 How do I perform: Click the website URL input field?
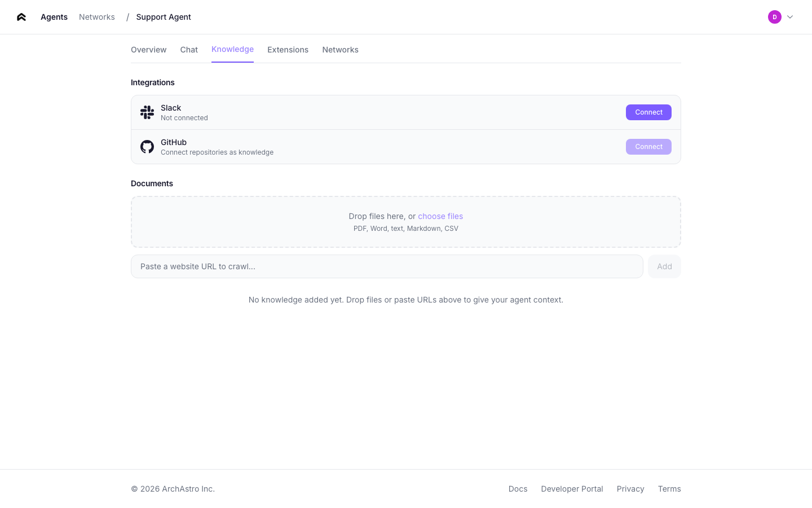coord(387,266)
